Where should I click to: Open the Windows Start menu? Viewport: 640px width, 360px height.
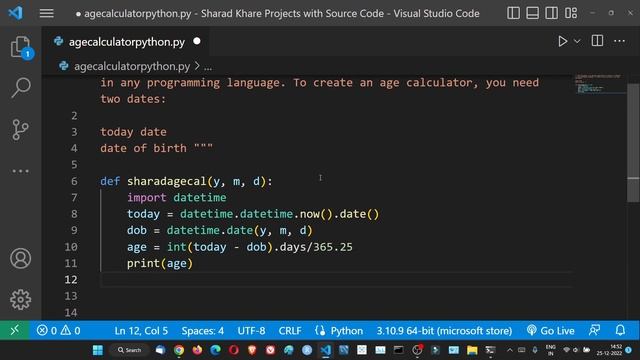click(x=98, y=350)
